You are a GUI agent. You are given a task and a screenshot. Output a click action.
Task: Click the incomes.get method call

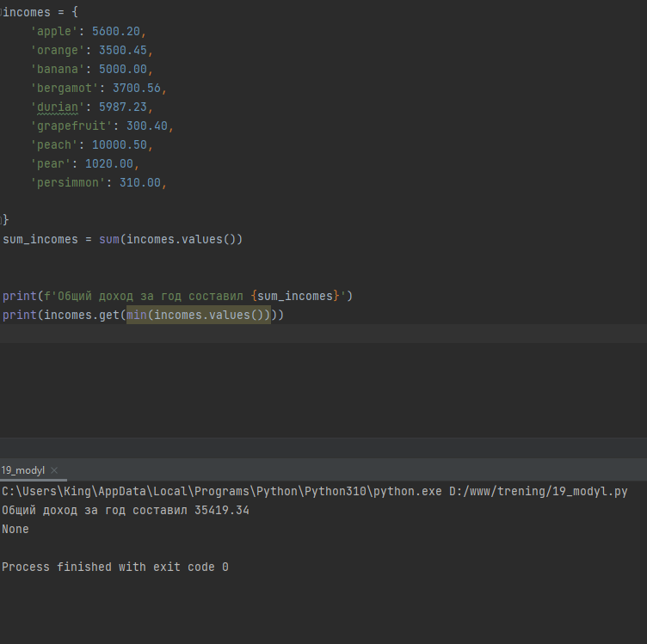81,315
